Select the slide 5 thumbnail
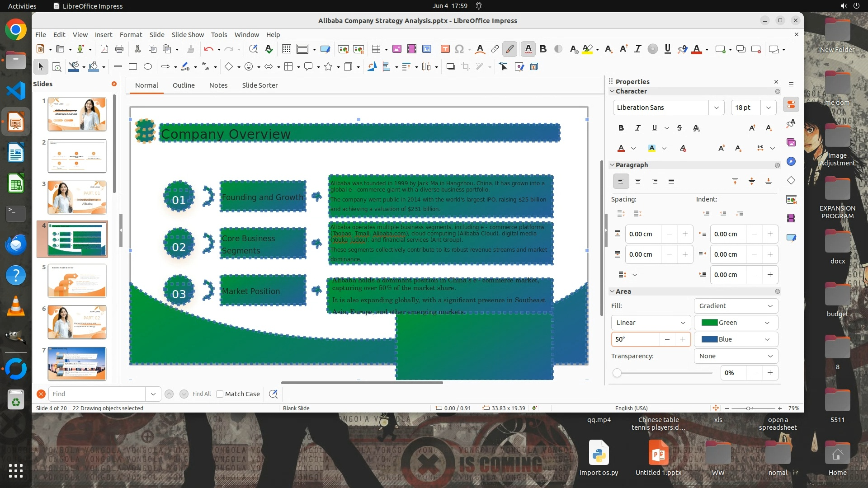The width and height of the screenshot is (868, 488). click(77, 281)
